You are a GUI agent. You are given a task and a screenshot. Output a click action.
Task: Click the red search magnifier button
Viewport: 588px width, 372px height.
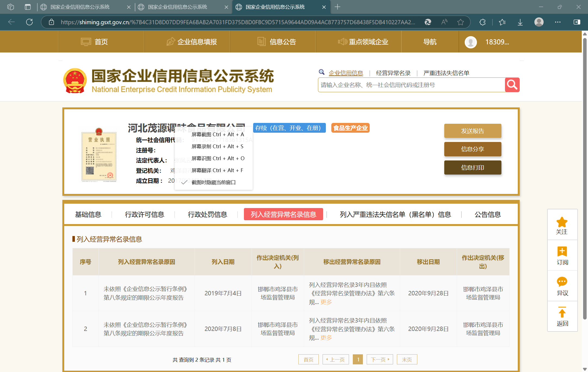click(x=512, y=85)
